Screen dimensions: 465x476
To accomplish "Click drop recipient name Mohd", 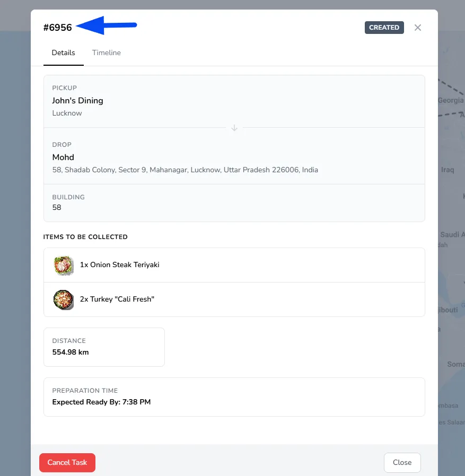I will tap(63, 157).
